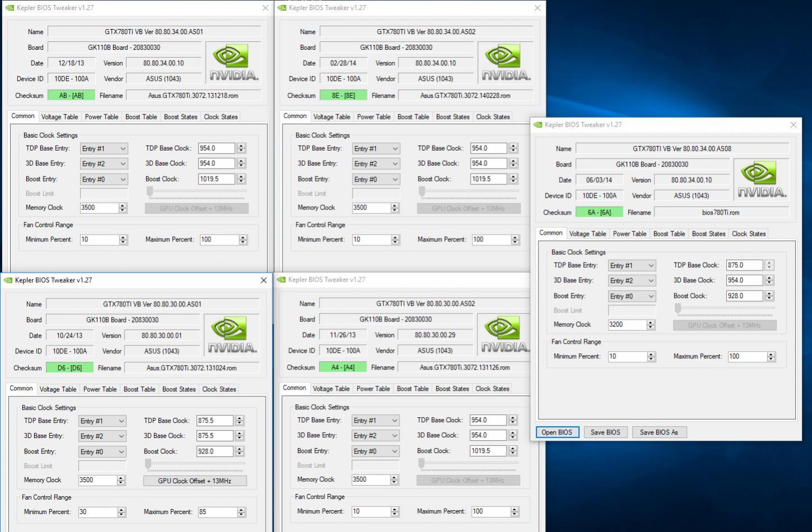Close the bios780Ti.rom Kepler BIOS Tweaker window

793,125
